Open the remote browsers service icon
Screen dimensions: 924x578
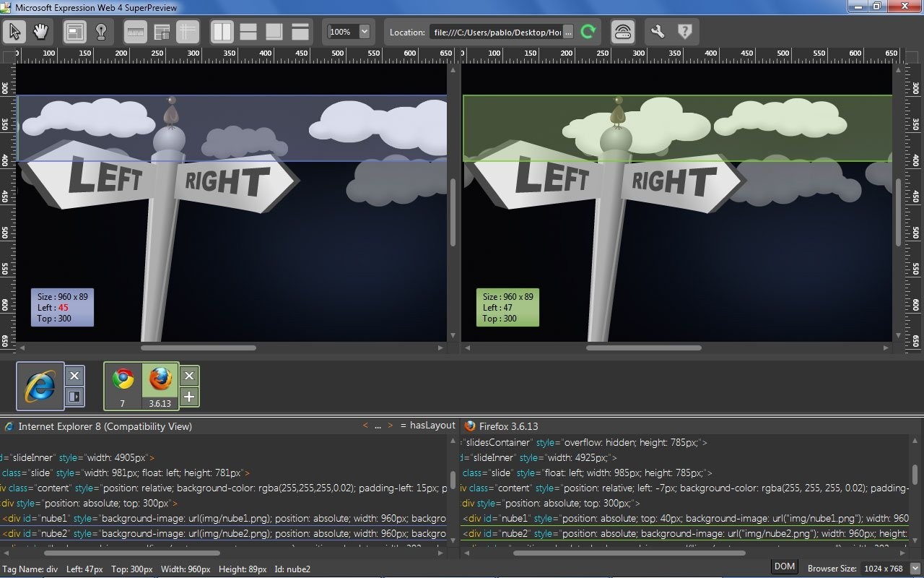point(622,32)
